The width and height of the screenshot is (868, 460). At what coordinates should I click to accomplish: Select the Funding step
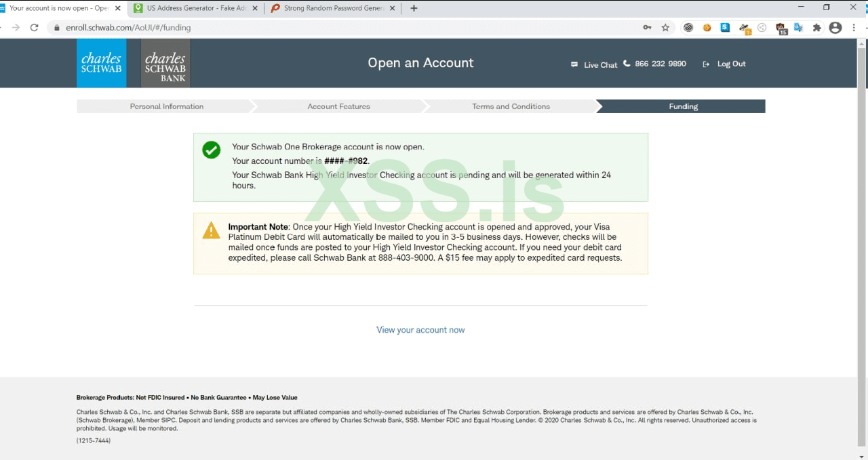(683, 106)
